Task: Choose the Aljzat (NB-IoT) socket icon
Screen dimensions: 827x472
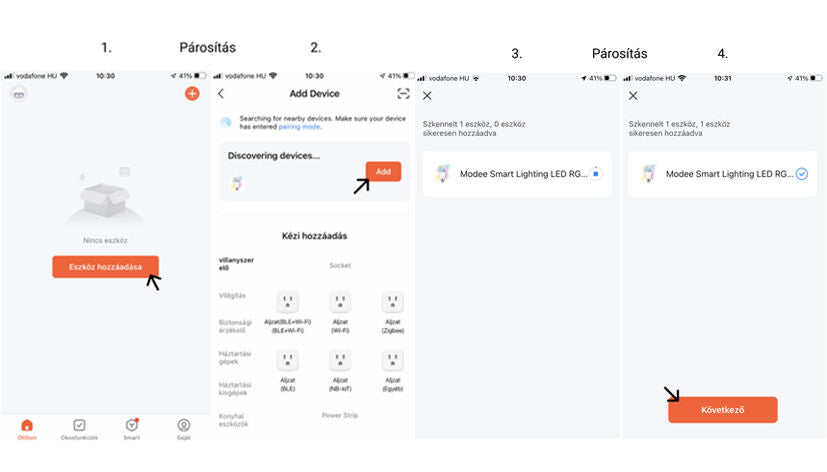Action: point(340,361)
